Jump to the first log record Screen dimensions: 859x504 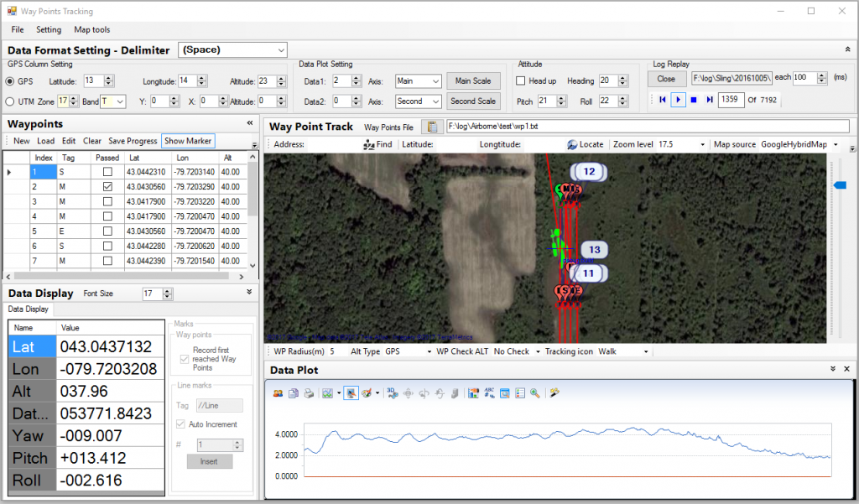point(663,100)
